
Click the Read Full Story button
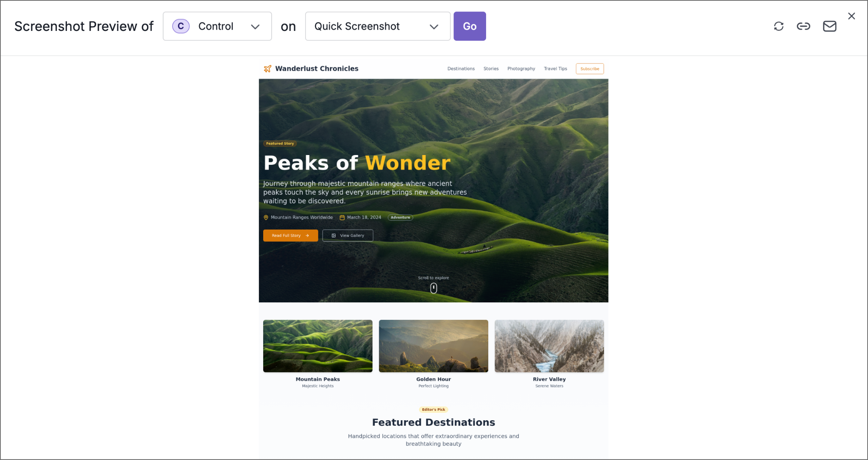(291, 236)
